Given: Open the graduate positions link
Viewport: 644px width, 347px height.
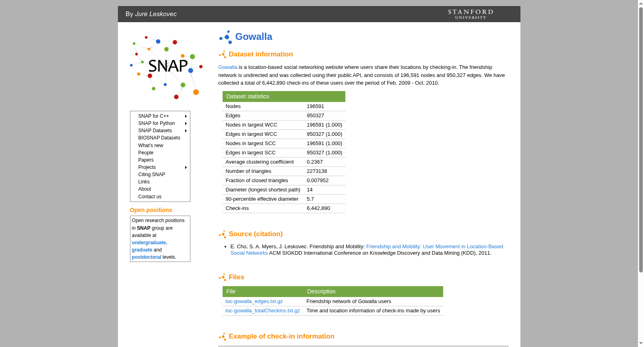Looking at the screenshot, I should tap(142, 250).
